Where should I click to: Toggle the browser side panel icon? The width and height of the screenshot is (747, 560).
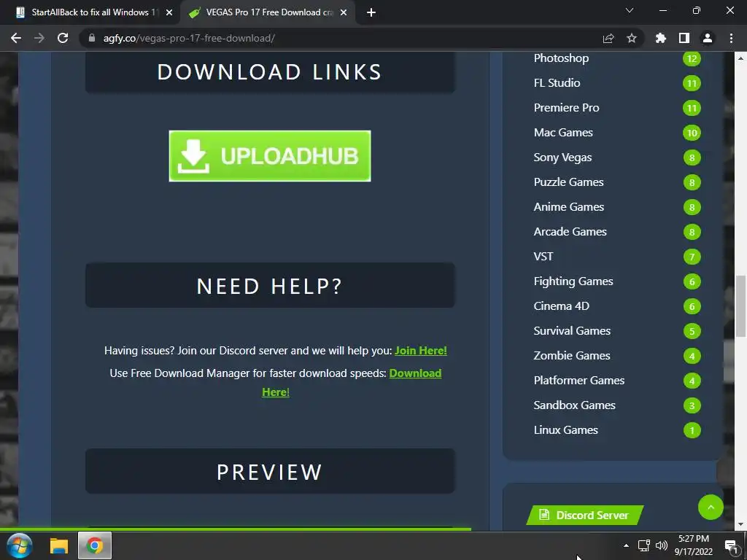pyautogui.click(x=684, y=38)
